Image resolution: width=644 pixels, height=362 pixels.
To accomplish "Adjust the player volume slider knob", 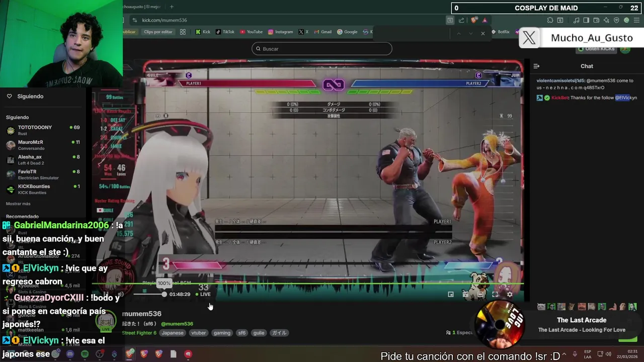I will (164, 294).
